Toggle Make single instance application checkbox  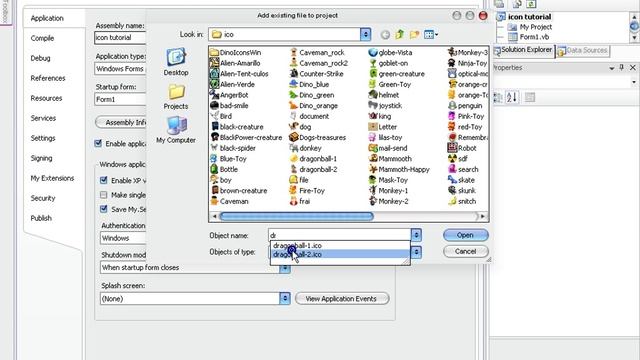pyautogui.click(x=104, y=195)
